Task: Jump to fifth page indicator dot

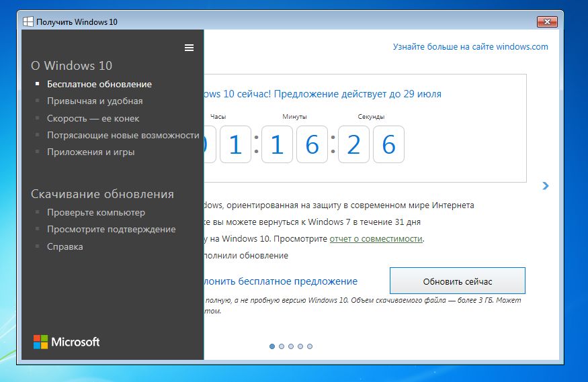Action: 310,346
